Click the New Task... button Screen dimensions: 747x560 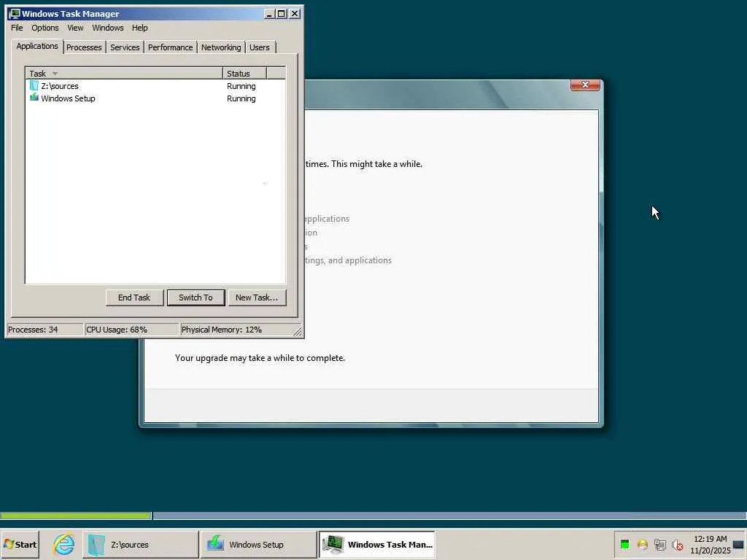coord(257,297)
